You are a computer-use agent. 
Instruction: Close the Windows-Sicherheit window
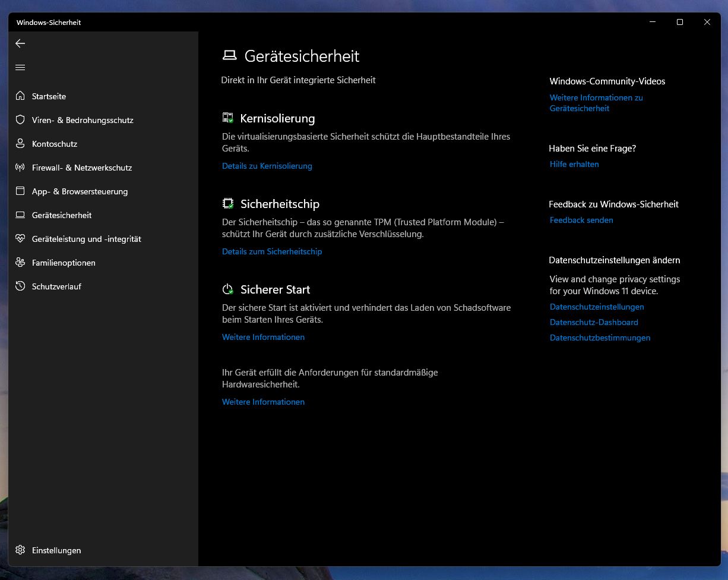point(707,22)
